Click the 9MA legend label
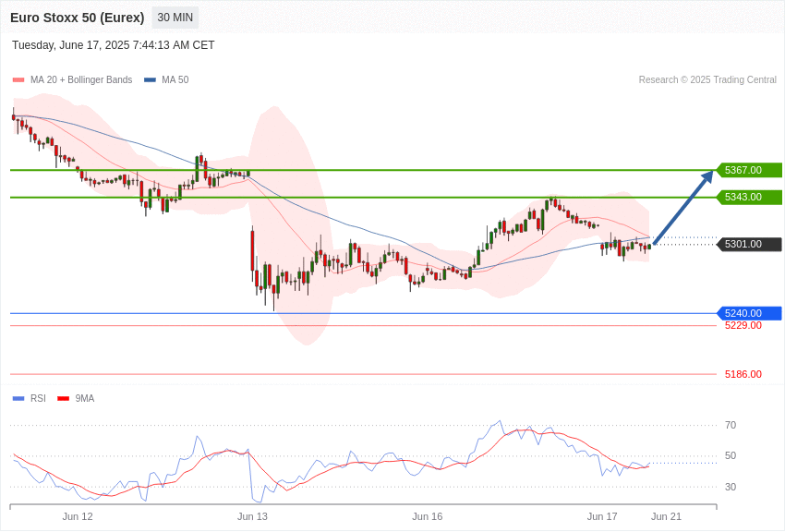Viewport: 785px width, 532px height. [85, 398]
